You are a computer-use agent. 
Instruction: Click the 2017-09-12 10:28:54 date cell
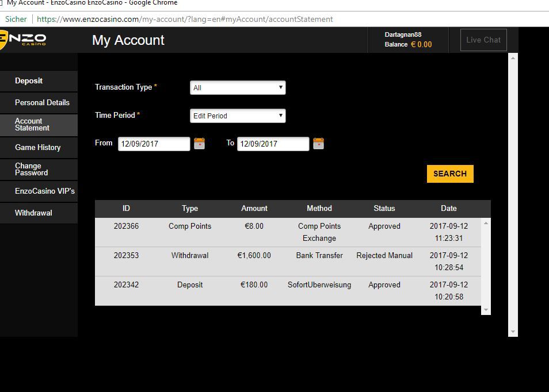tap(449, 262)
